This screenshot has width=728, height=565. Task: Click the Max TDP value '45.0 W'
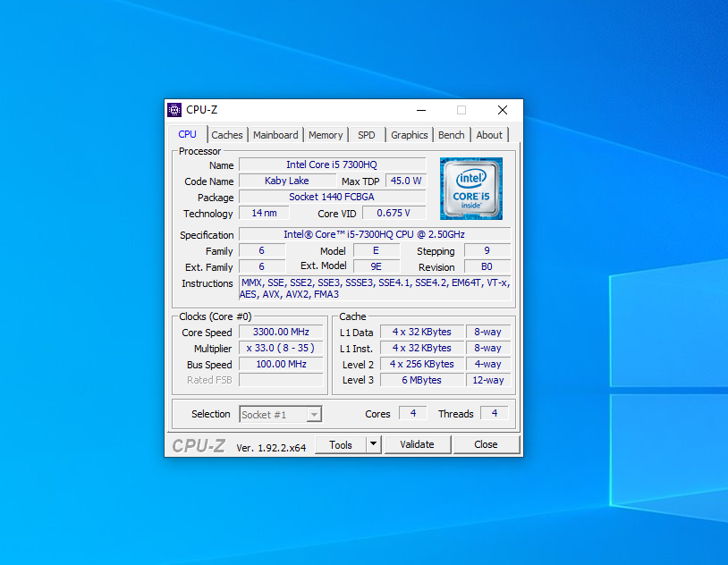[x=406, y=181]
